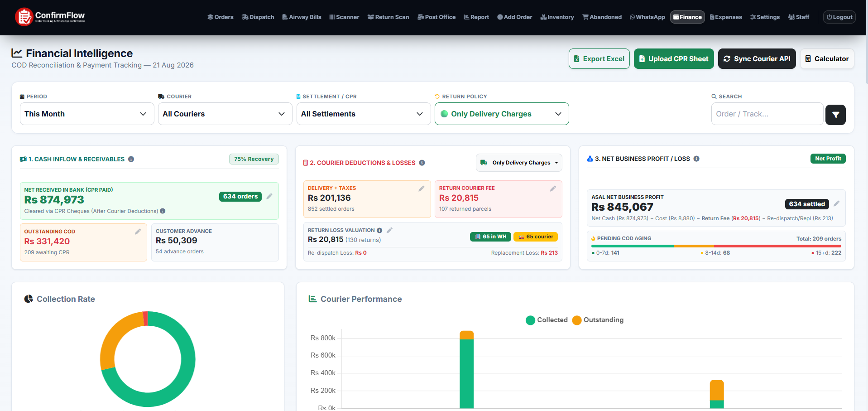This screenshot has height=411, width=868.
Task: Info icon beside Courier Deductions & Losses
Action: click(422, 163)
